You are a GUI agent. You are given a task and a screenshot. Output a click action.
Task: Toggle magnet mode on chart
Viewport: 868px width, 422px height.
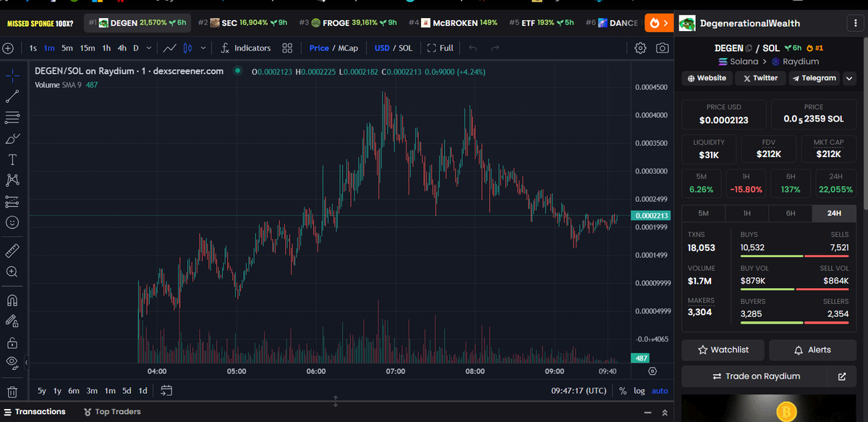click(12, 300)
